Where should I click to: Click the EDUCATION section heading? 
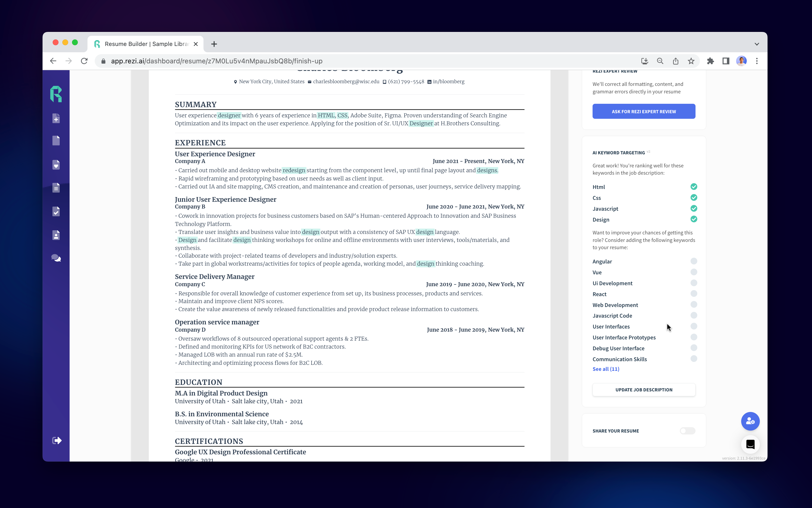click(199, 382)
